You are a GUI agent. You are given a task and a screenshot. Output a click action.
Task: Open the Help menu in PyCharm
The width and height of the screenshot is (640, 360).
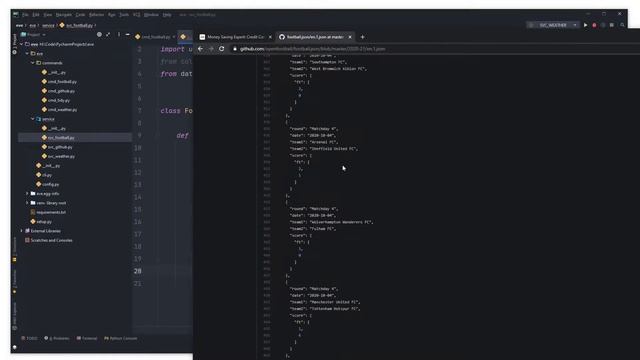point(167,15)
